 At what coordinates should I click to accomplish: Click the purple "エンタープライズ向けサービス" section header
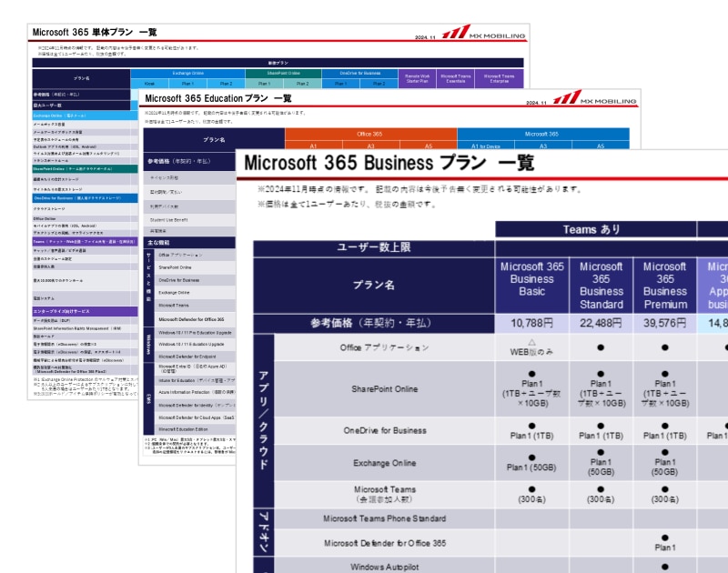(85, 311)
